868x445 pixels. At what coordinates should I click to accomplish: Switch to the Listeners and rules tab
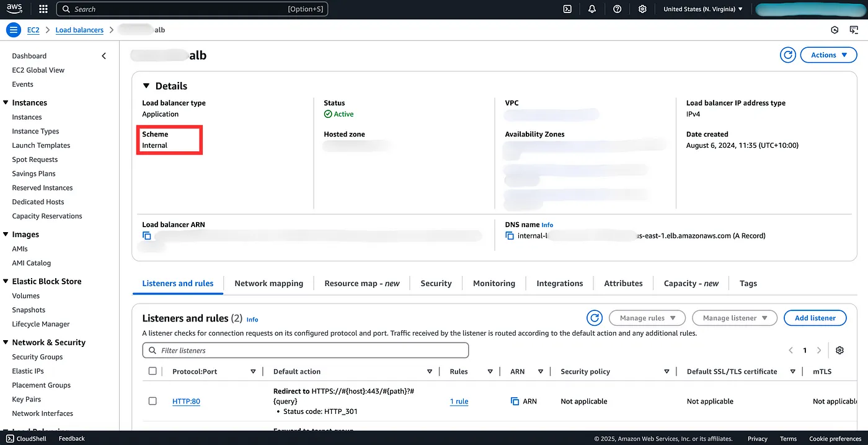click(178, 284)
